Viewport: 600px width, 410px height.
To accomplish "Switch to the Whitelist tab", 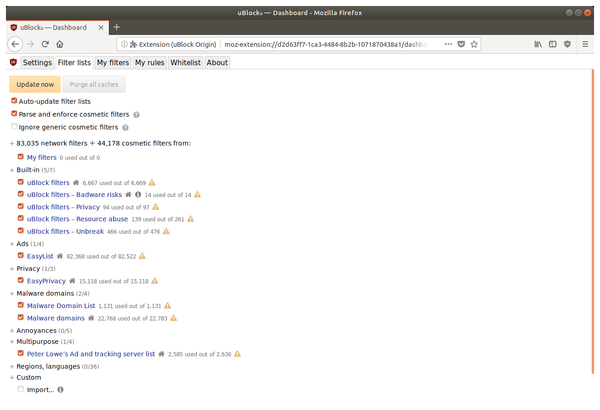I will 186,62.
